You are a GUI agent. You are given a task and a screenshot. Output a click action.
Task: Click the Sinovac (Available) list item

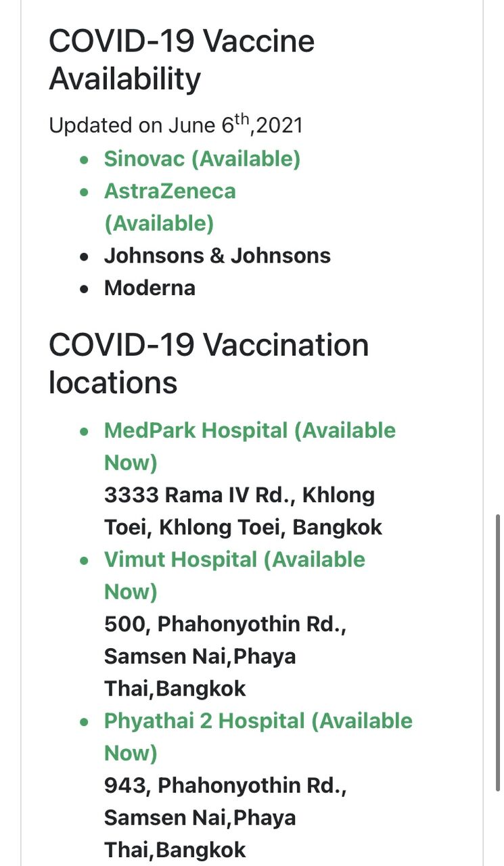(x=202, y=159)
